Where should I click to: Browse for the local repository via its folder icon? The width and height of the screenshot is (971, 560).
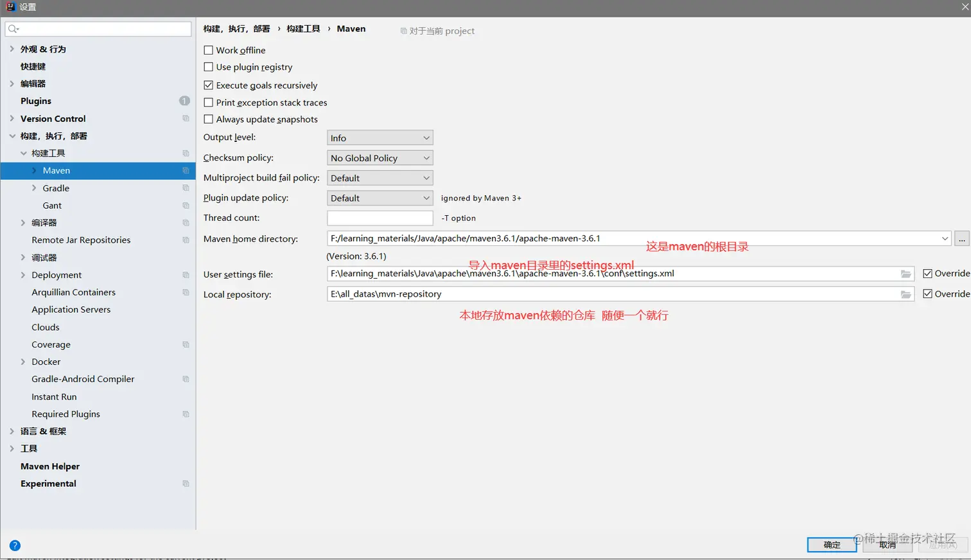point(905,294)
